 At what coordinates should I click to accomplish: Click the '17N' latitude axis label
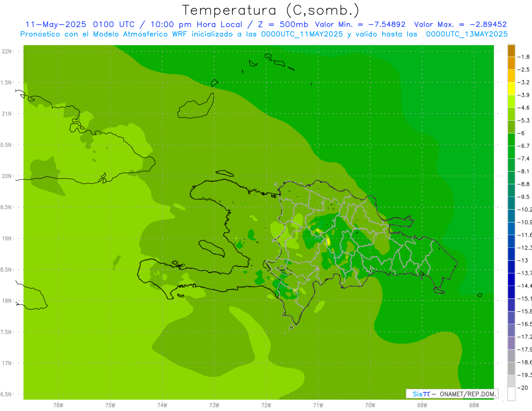[x=7, y=363]
